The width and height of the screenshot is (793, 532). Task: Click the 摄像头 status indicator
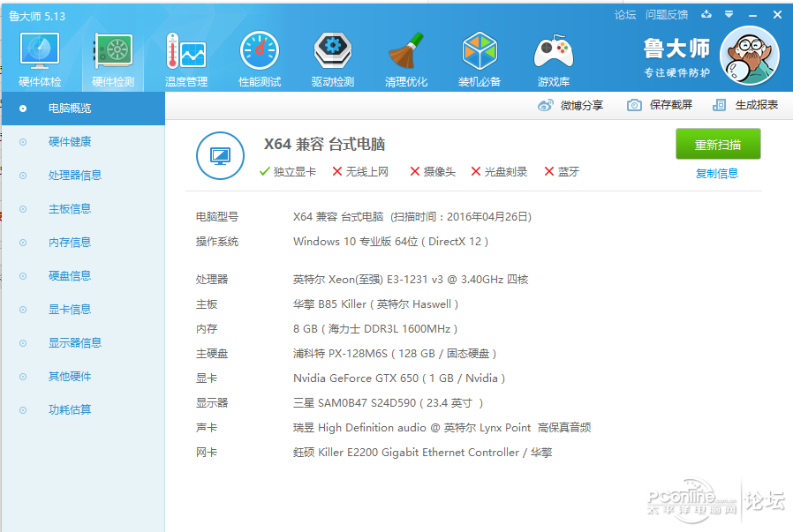(433, 172)
